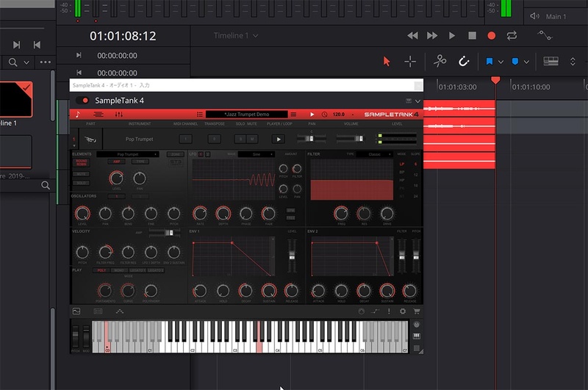Select the Pop Trumpet instrument name
Viewport: 588px width, 390px height.
[139, 139]
